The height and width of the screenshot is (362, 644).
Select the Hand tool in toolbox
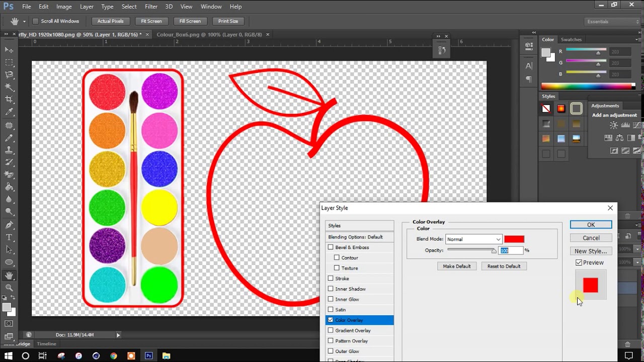(x=9, y=276)
